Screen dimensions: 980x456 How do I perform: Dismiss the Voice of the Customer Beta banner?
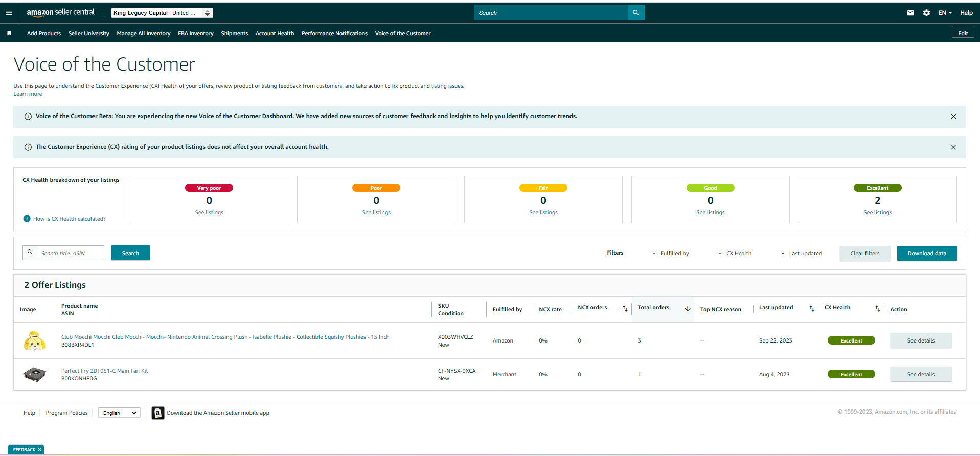pyautogui.click(x=953, y=117)
